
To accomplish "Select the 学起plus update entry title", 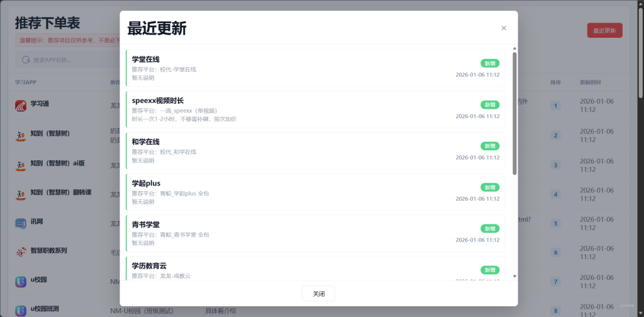I will [x=146, y=183].
